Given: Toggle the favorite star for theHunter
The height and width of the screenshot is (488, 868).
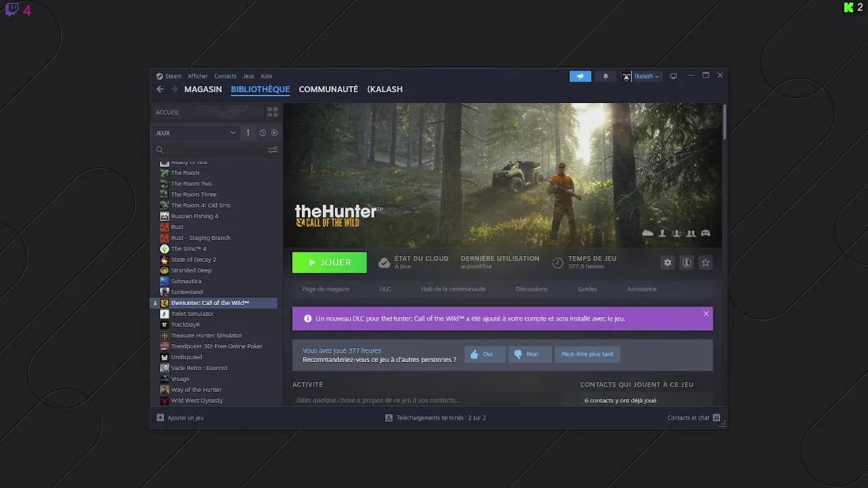Looking at the screenshot, I should click(x=705, y=262).
